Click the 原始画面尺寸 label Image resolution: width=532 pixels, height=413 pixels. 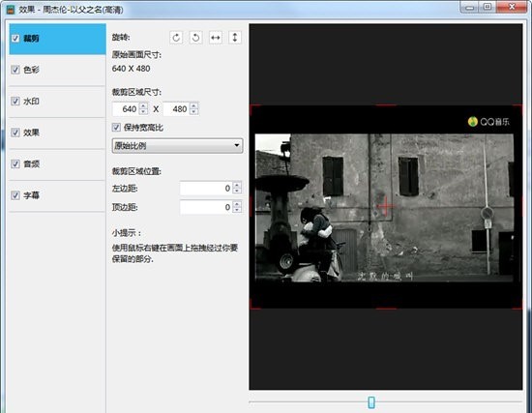[136, 54]
